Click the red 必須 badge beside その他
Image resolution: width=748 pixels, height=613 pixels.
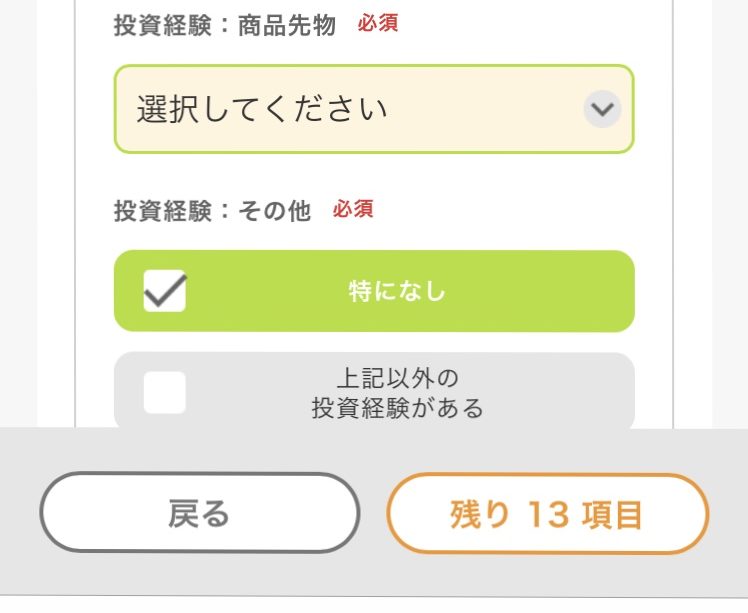[x=353, y=210]
